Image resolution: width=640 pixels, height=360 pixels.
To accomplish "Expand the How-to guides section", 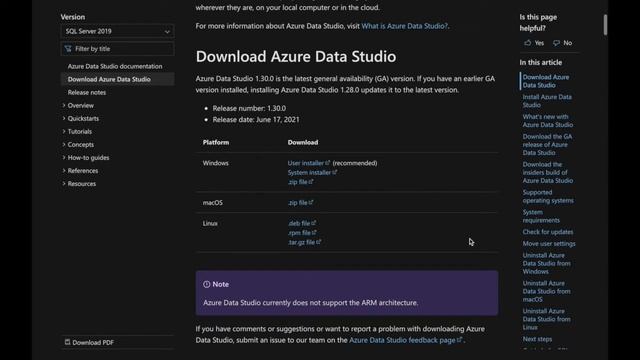I will [64, 158].
